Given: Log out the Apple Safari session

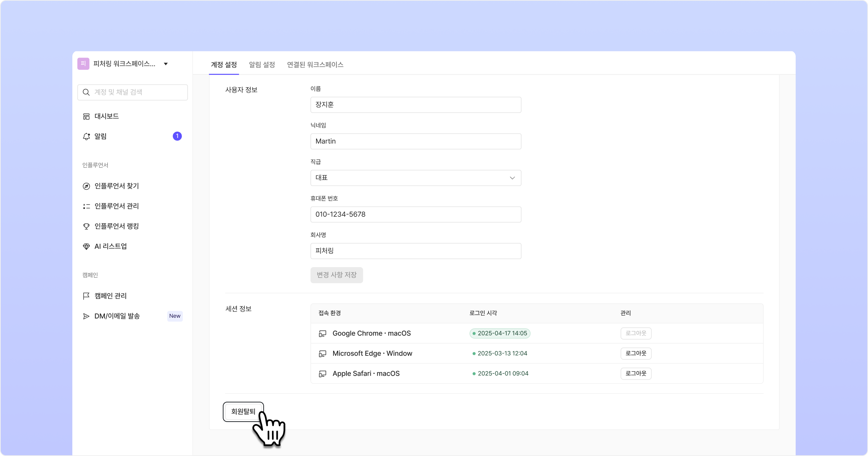Looking at the screenshot, I should click(x=636, y=373).
